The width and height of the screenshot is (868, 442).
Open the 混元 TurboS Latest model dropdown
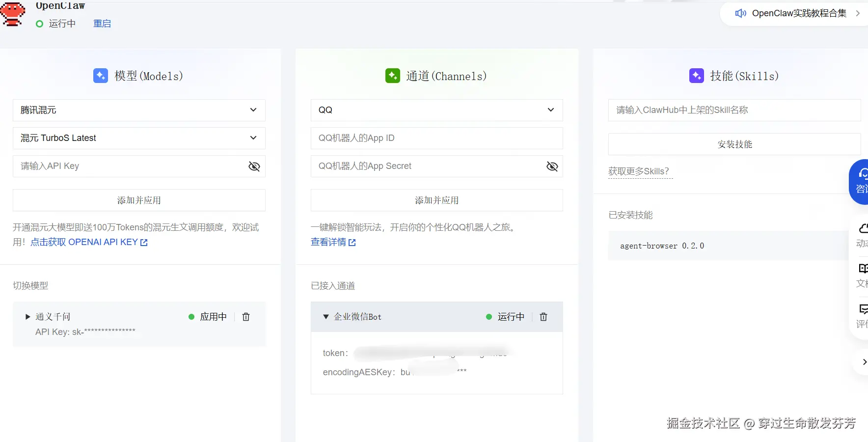(139, 138)
